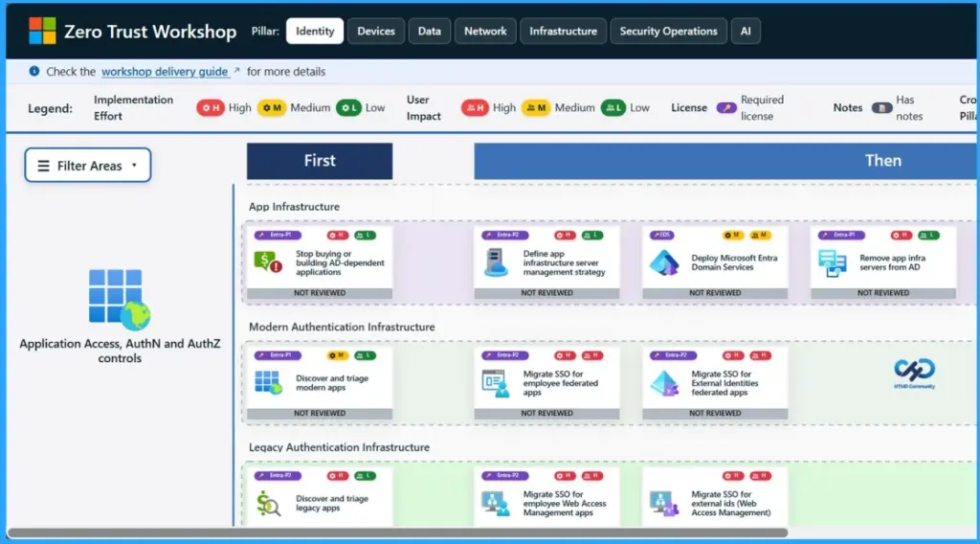
Task: Open the workshop delivery guide link
Action: [165, 71]
